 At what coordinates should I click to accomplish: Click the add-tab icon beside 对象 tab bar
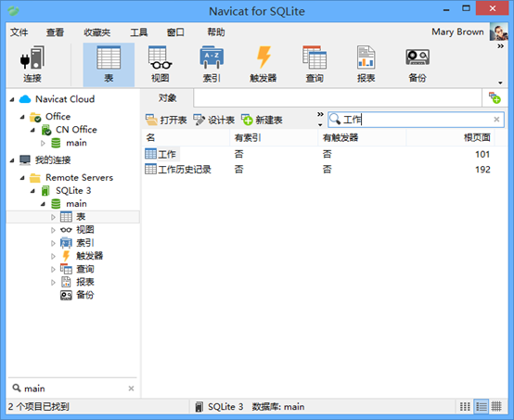pos(495,97)
